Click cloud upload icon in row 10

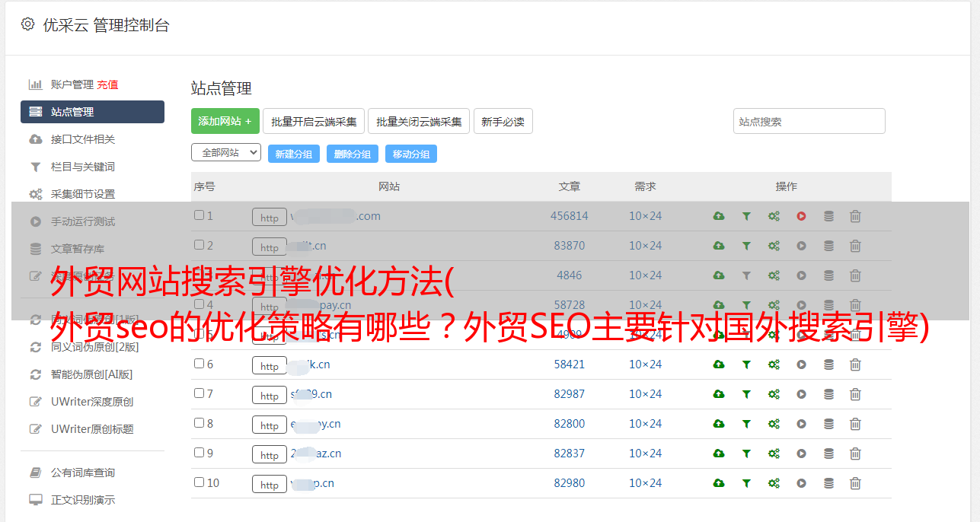719,483
